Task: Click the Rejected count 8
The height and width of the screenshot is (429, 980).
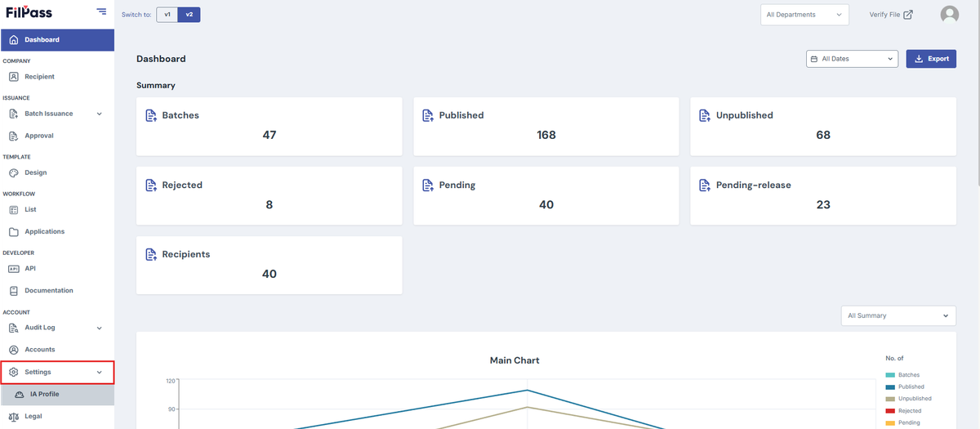Action: (269, 204)
